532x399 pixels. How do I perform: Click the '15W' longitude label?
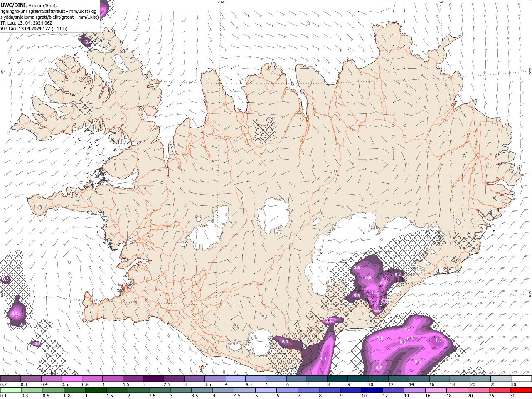(440, 2)
